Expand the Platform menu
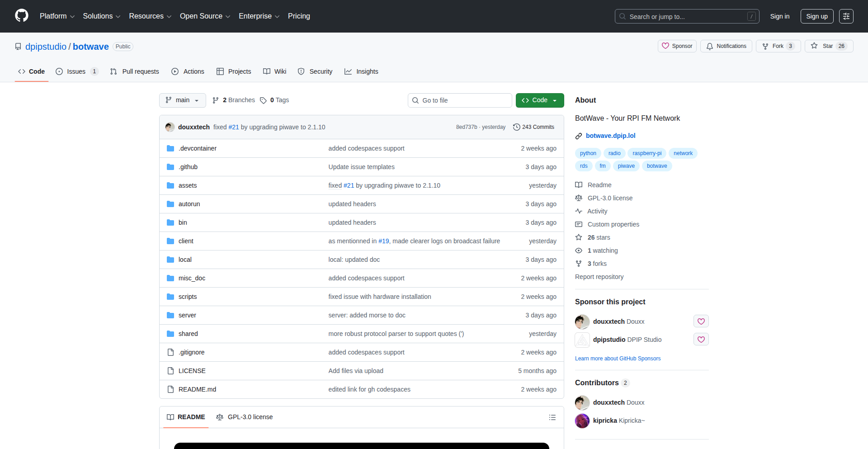 [57, 16]
